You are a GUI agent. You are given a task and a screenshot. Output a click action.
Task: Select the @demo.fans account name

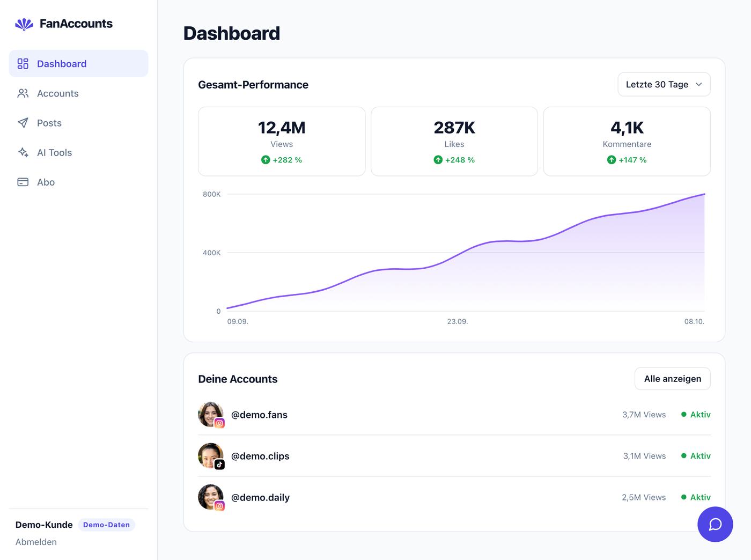[259, 415]
